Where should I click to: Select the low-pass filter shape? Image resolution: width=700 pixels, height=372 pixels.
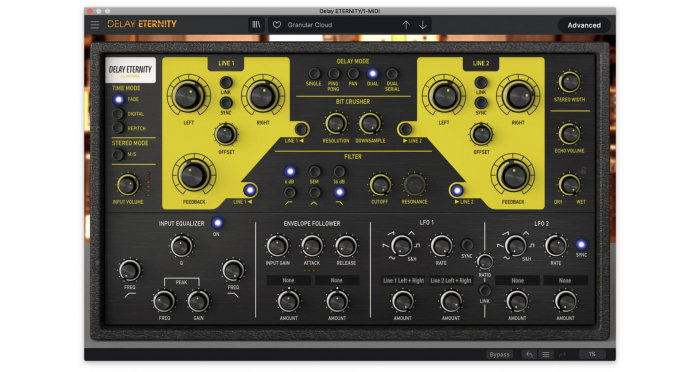[339, 192]
